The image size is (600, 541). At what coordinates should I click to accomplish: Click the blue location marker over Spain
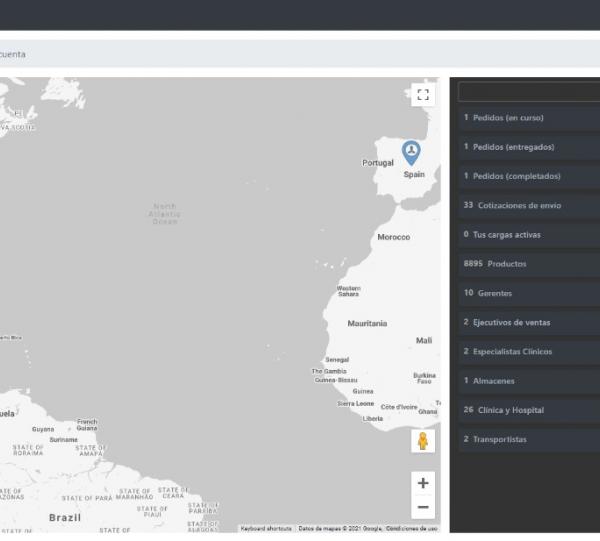coord(410,151)
